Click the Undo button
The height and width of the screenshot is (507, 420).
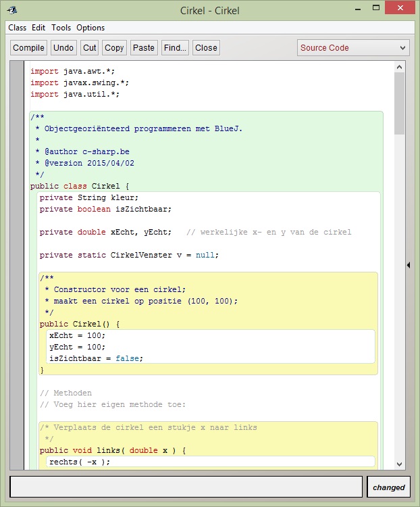click(63, 48)
